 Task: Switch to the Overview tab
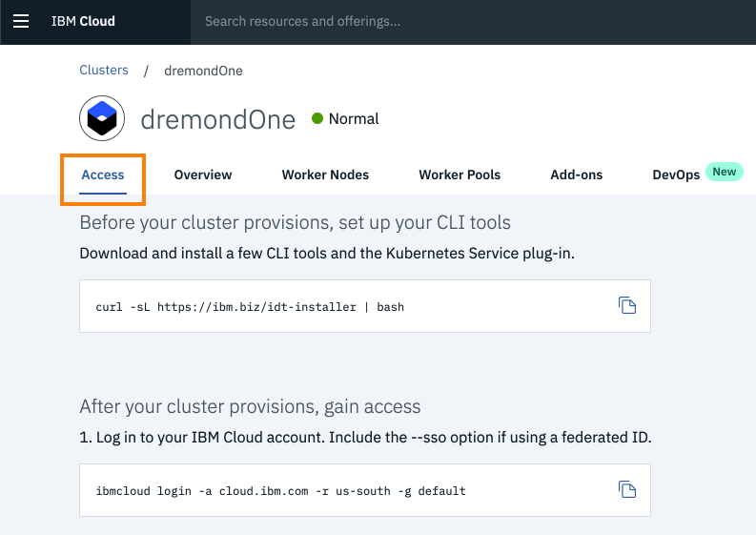coord(203,175)
